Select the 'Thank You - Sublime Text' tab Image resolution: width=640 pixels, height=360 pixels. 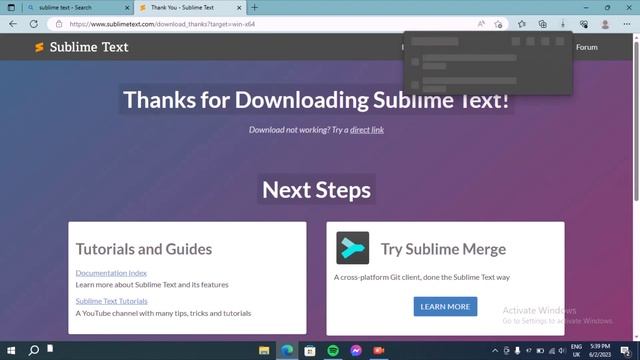coord(190,7)
